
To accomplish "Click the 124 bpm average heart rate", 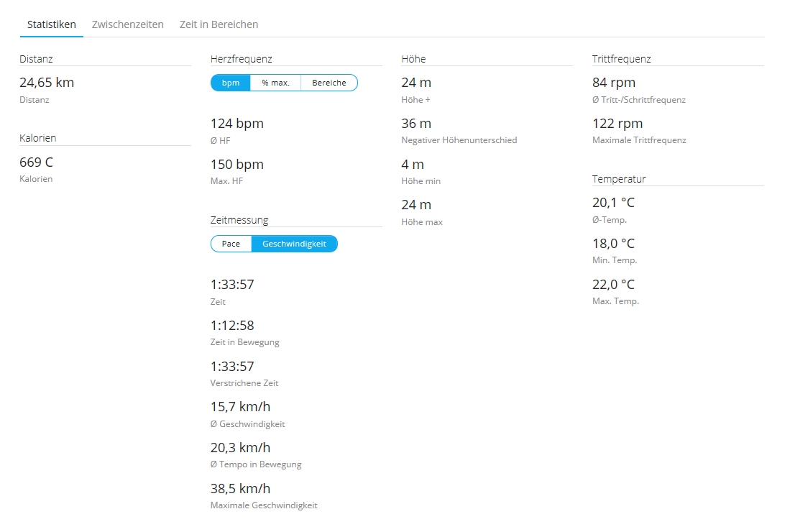I will [x=236, y=124].
